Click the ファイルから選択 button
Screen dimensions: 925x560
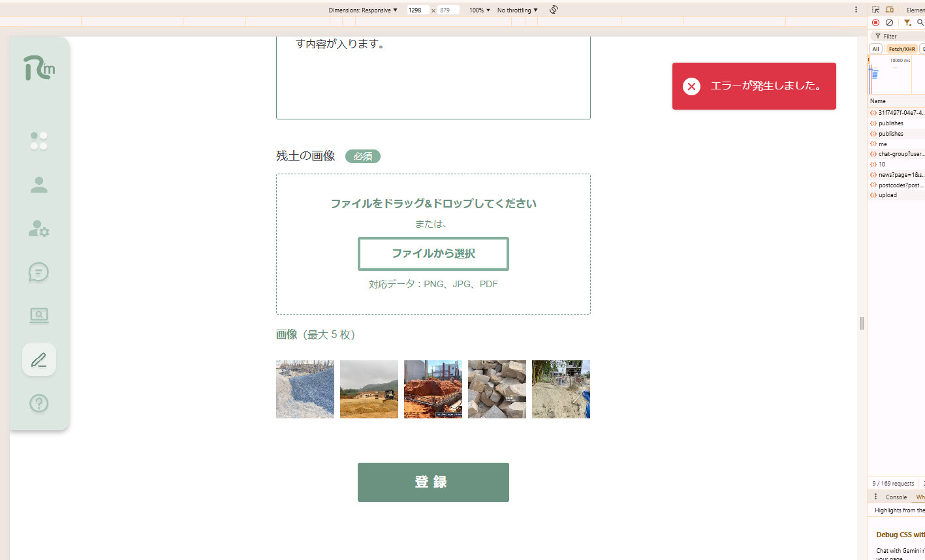[x=433, y=254]
